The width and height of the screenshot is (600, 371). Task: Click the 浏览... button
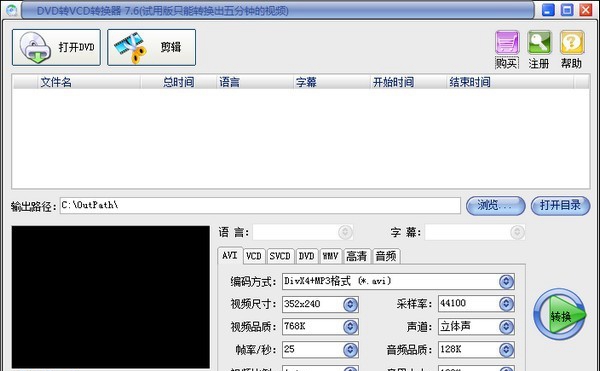coord(495,206)
